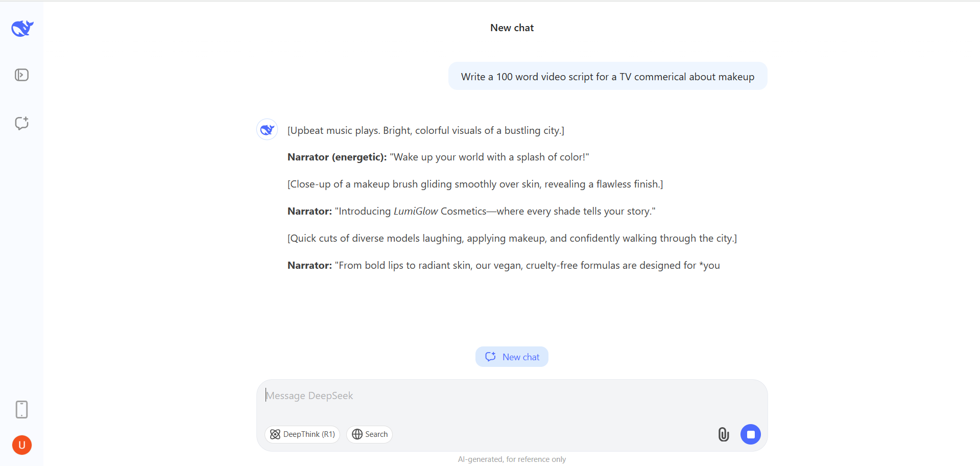This screenshot has width=980, height=466.
Task: Click the "[Close-up of a makeup brush" line
Action: [475, 184]
